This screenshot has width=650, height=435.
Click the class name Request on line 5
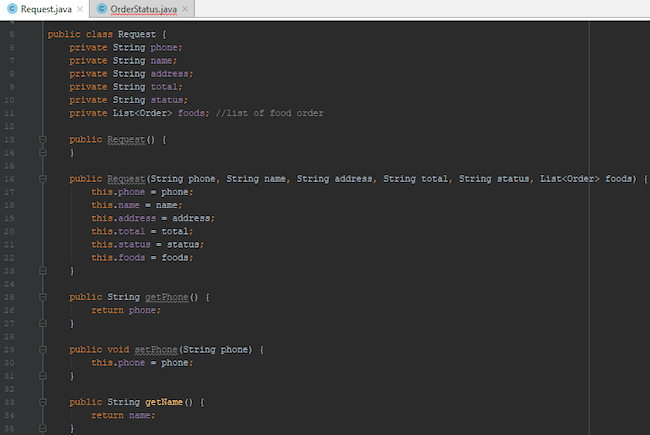pos(137,34)
